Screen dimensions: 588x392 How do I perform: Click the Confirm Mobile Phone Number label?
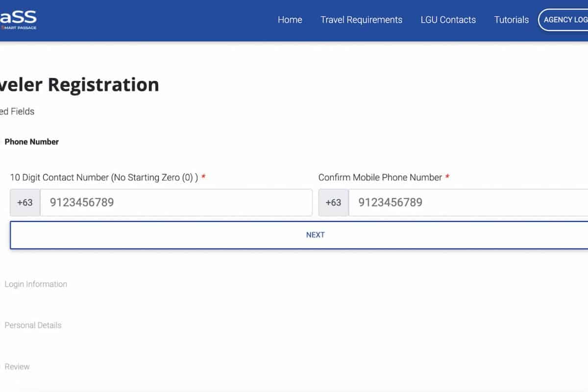(x=380, y=177)
